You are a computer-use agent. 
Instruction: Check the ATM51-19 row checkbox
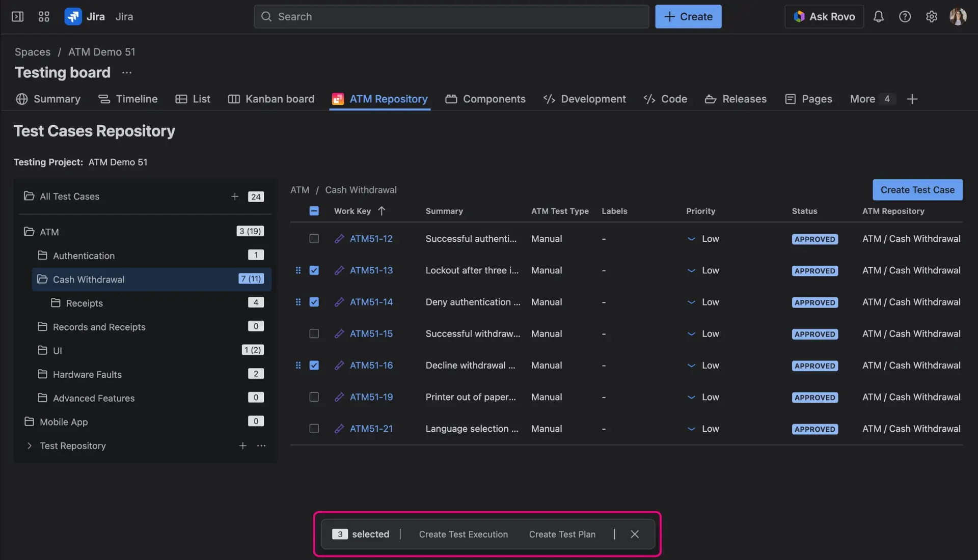[314, 397]
